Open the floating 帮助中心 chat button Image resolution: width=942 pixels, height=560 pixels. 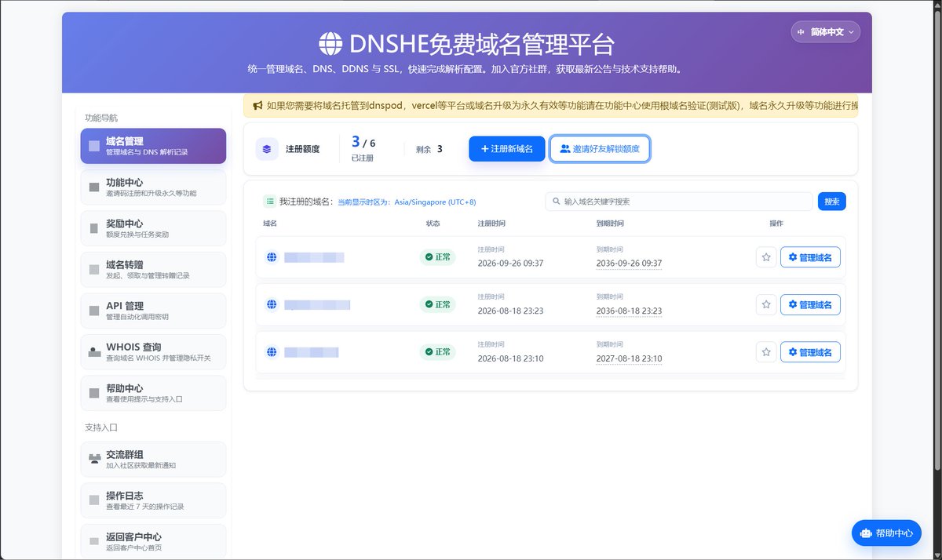pyautogui.click(x=886, y=533)
